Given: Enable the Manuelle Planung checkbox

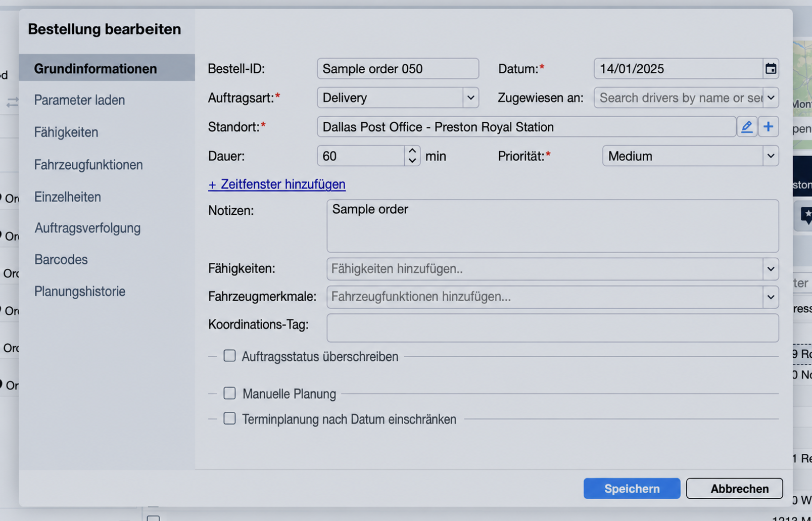Looking at the screenshot, I should [229, 393].
